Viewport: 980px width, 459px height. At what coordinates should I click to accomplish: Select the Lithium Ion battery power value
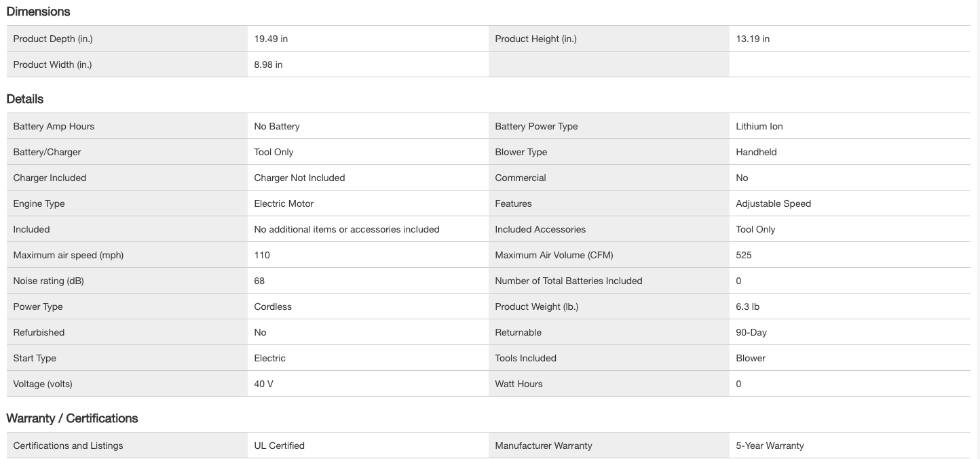click(x=759, y=126)
